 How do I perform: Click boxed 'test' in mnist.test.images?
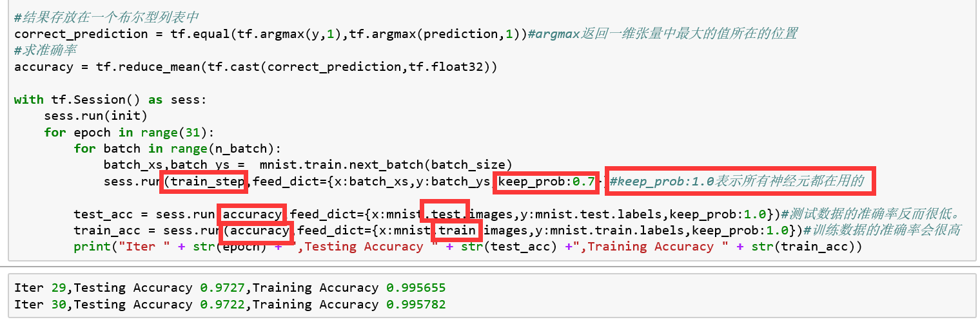(444, 214)
